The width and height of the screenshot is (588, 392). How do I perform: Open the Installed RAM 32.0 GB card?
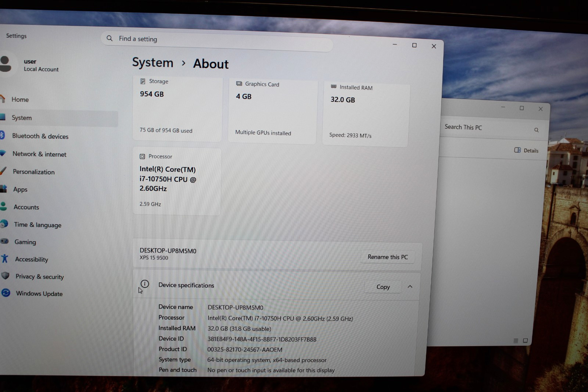pyautogui.click(x=366, y=115)
